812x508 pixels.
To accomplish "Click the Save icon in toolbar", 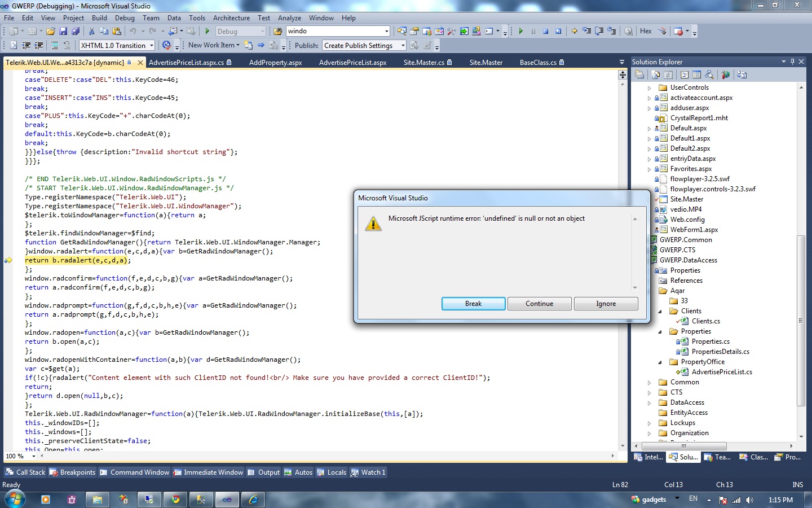I will (x=63, y=32).
